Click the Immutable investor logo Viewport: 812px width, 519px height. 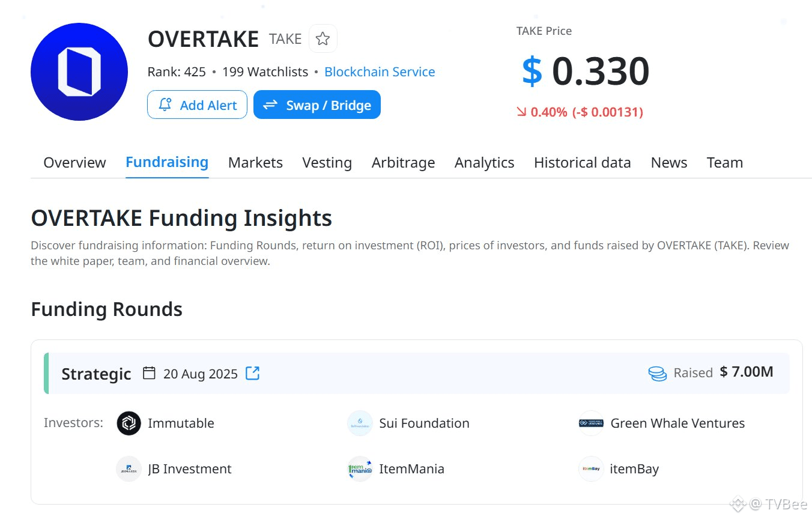point(129,423)
